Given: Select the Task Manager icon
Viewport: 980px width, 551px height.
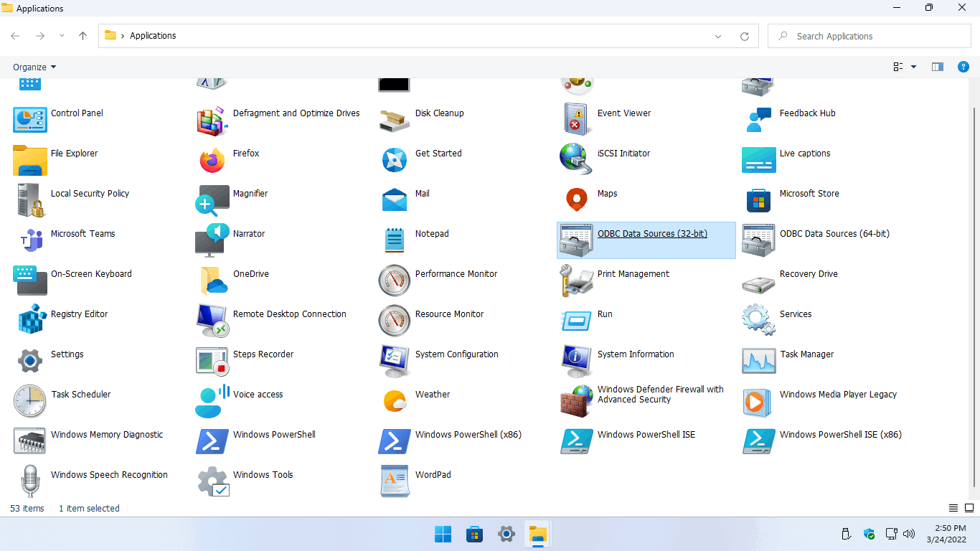Looking at the screenshot, I should coord(759,361).
